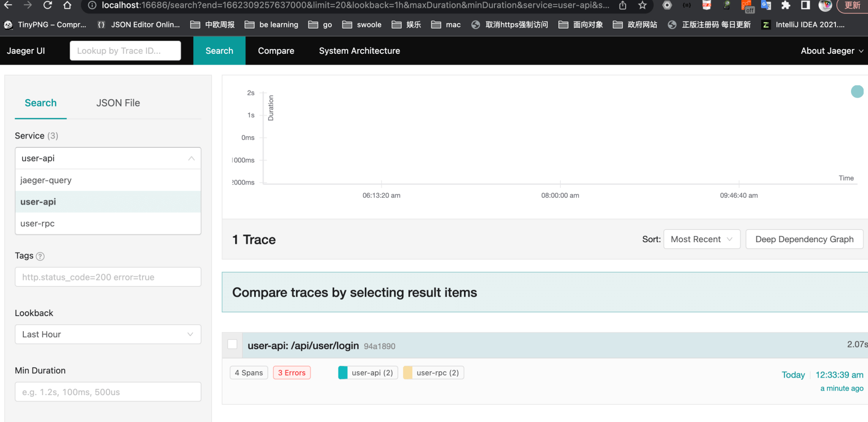The width and height of the screenshot is (868, 422).
Task: Open the user-api: /api/user/login trace
Action: [303, 346]
